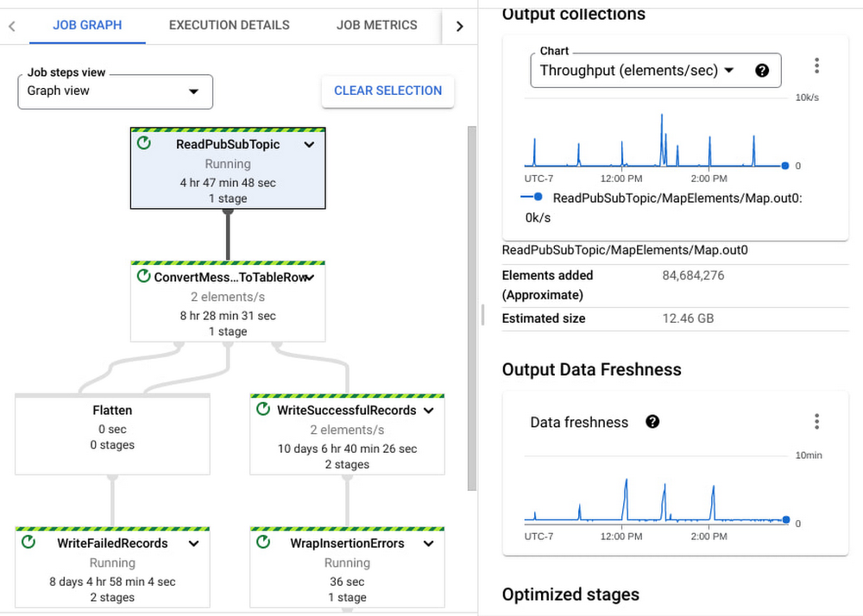Click the Clear Selection button
This screenshot has height=616, width=863.
(x=387, y=91)
